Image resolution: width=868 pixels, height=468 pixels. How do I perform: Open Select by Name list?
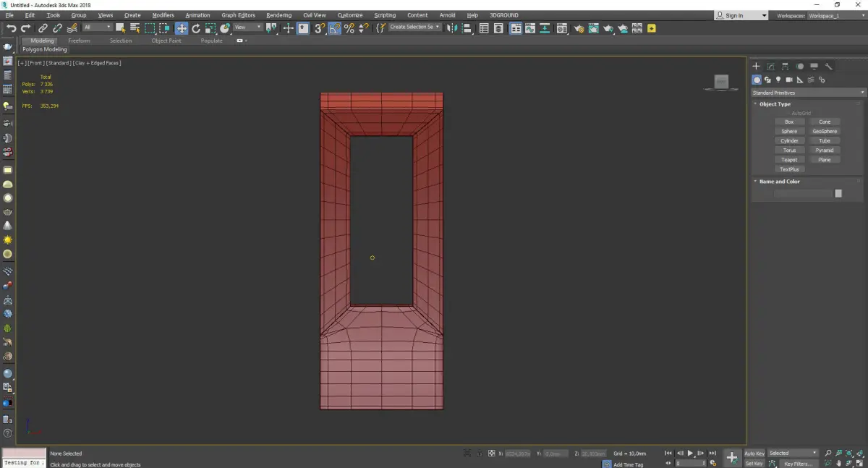135,28
